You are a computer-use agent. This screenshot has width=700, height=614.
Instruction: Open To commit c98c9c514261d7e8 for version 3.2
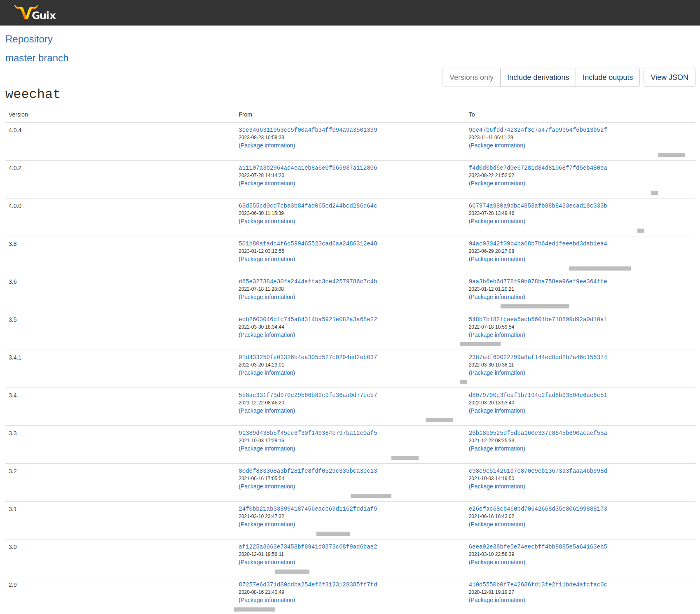tap(538, 471)
